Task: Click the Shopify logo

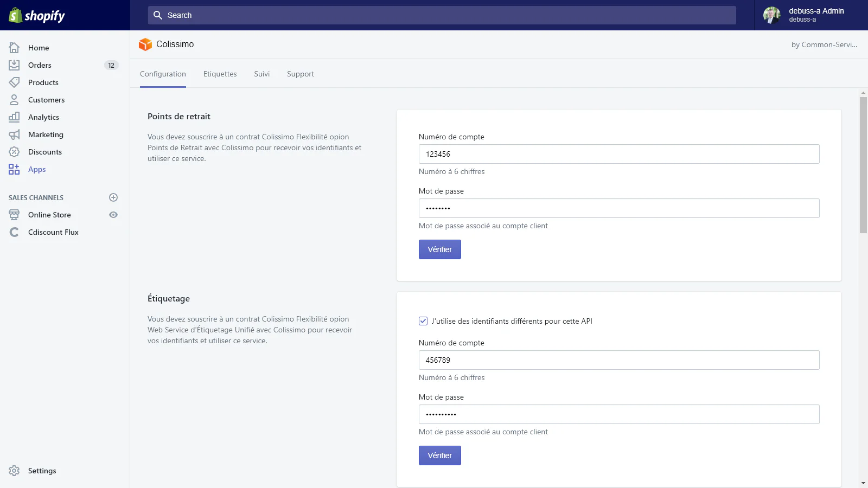Action: click(x=37, y=15)
